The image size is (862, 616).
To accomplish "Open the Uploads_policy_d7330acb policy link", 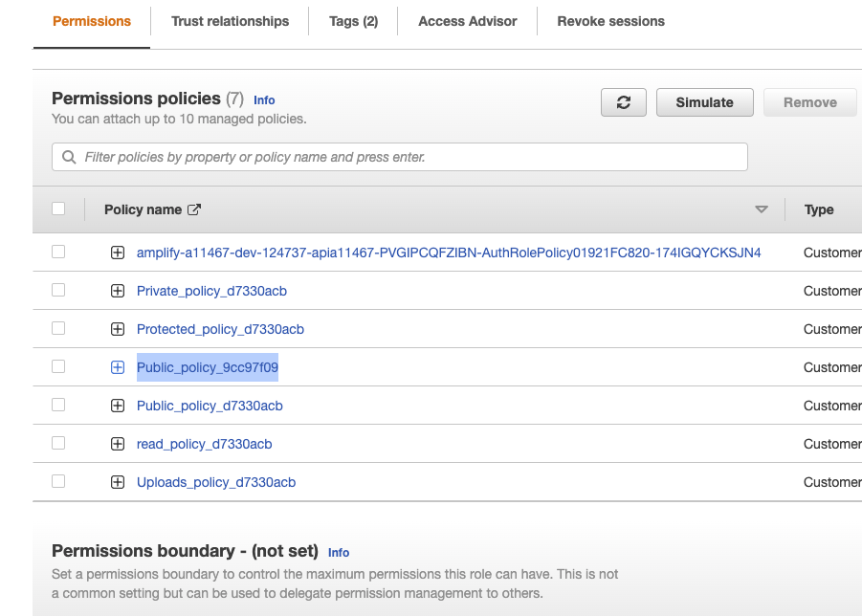I will pos(216,482).
